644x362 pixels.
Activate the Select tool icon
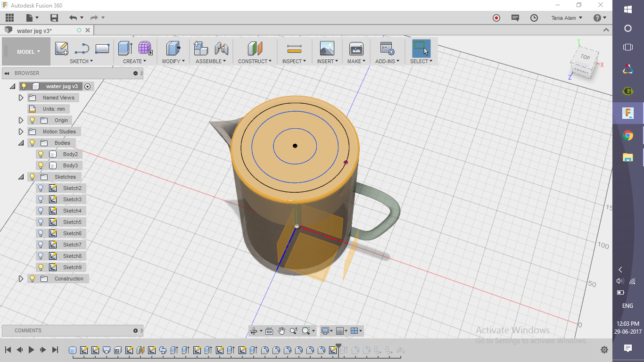point(421,49)
